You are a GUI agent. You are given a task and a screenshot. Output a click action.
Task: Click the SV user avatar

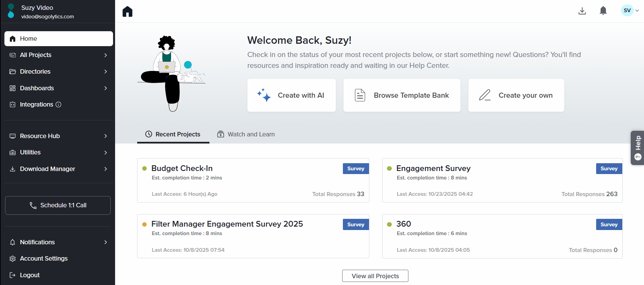[x=627, y=11]
